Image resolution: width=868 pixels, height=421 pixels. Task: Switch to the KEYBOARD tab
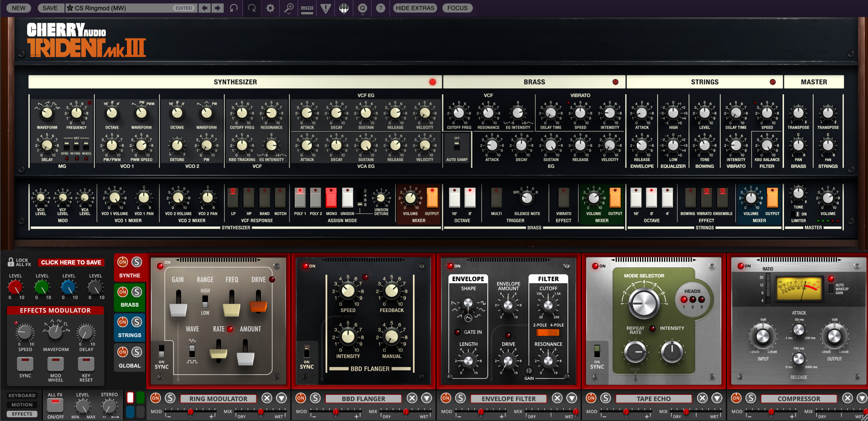[22, 395]
